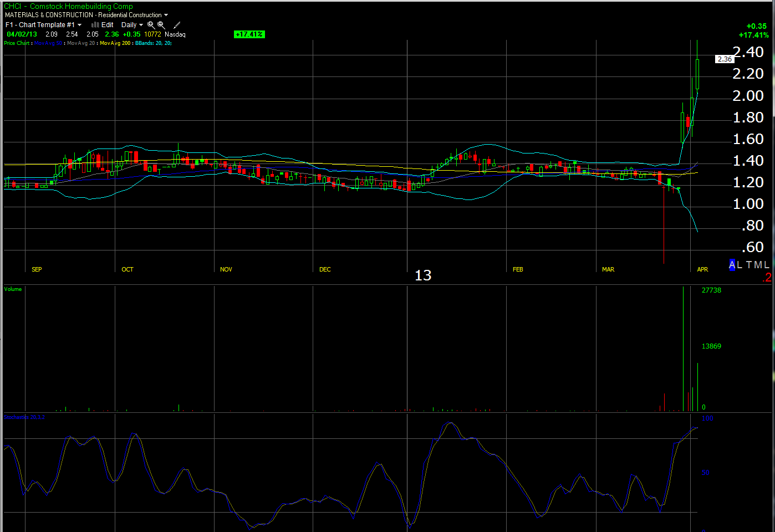The width and height of the screenshot is (775, 532).
Task: Click the Stochastics pane label
Action: click(x=24, y=417)
